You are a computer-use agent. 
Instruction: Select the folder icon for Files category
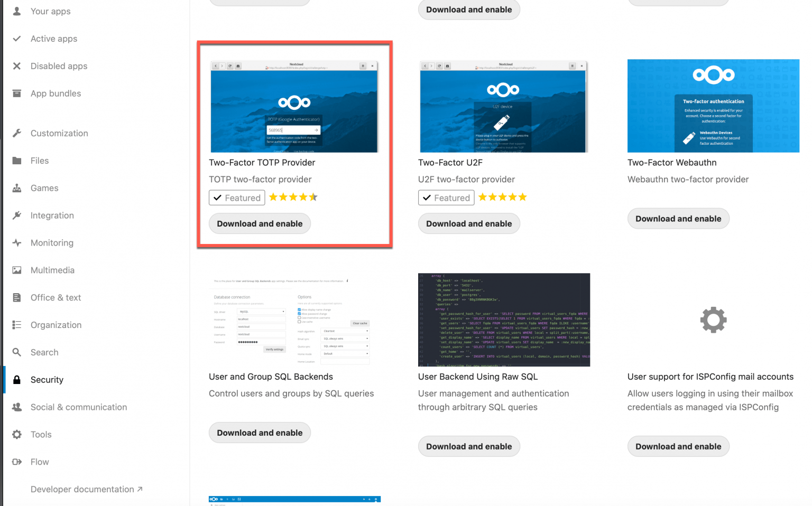[x=17, y=161]
